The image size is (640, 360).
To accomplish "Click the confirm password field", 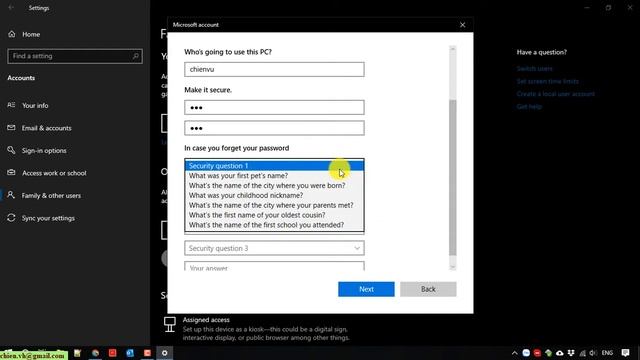I will [274, 128].
